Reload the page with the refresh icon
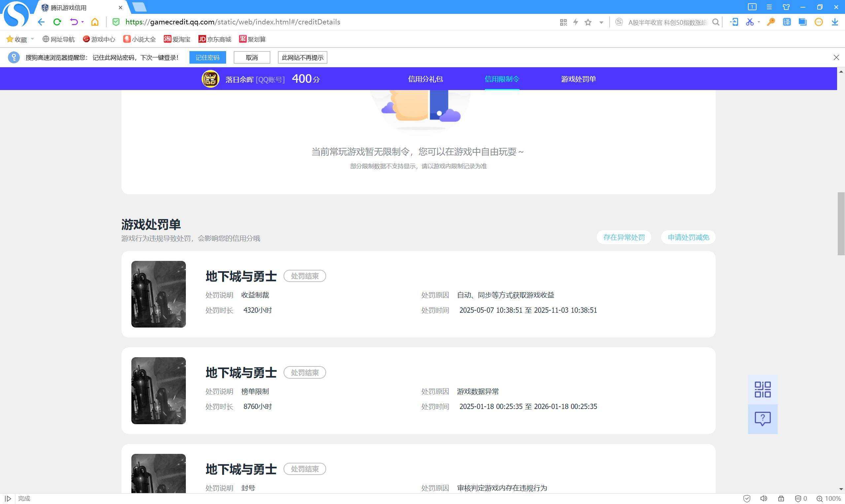The image size is (845, 504). [x=57, y=22]
